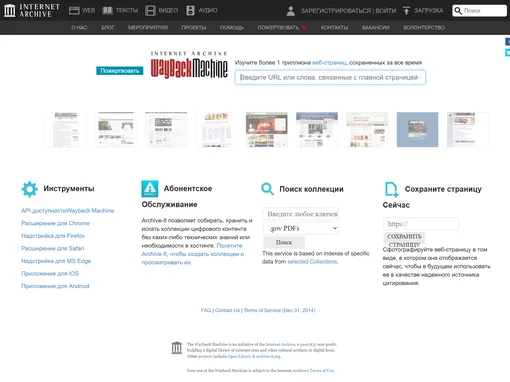Click the Инструменты gear icon
Viewport: 510px width, 382px height.
pos(30,189)
